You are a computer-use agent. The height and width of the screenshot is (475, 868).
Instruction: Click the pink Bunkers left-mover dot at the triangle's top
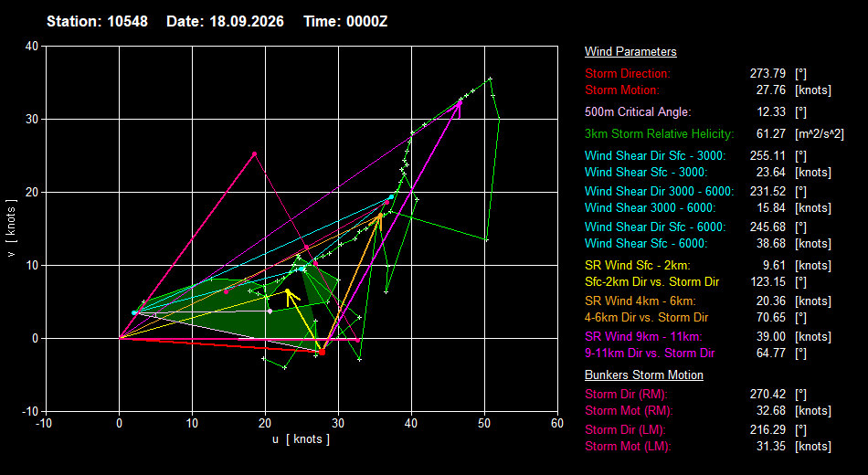tap(254, 153)
